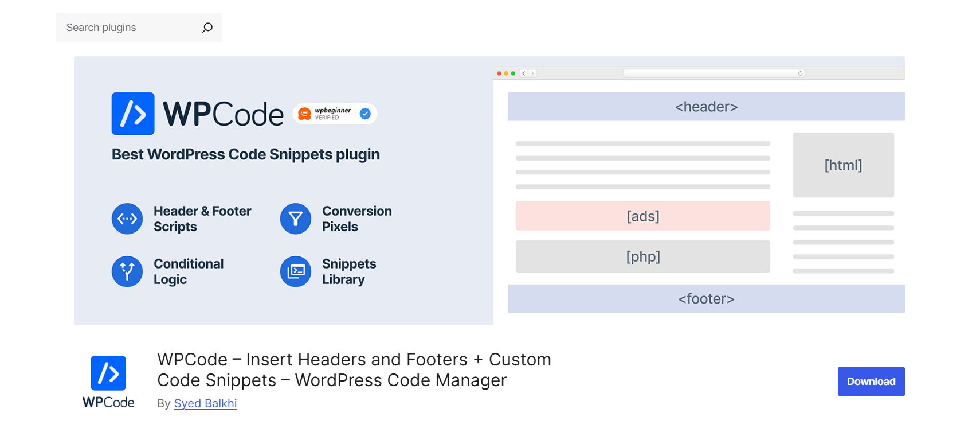Click the small WPCode plugin icon by the title
This screenshot has height=428, width=980.
[108, 373]
